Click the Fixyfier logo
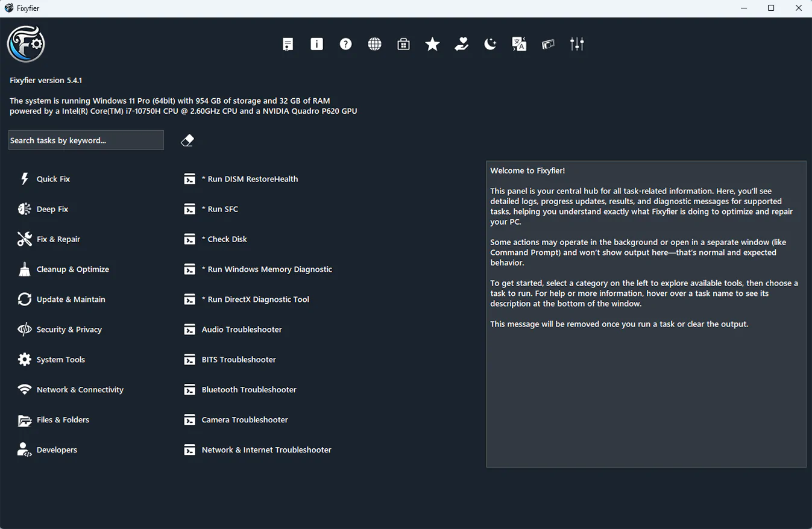812x529 pixels. pos(26,43)
